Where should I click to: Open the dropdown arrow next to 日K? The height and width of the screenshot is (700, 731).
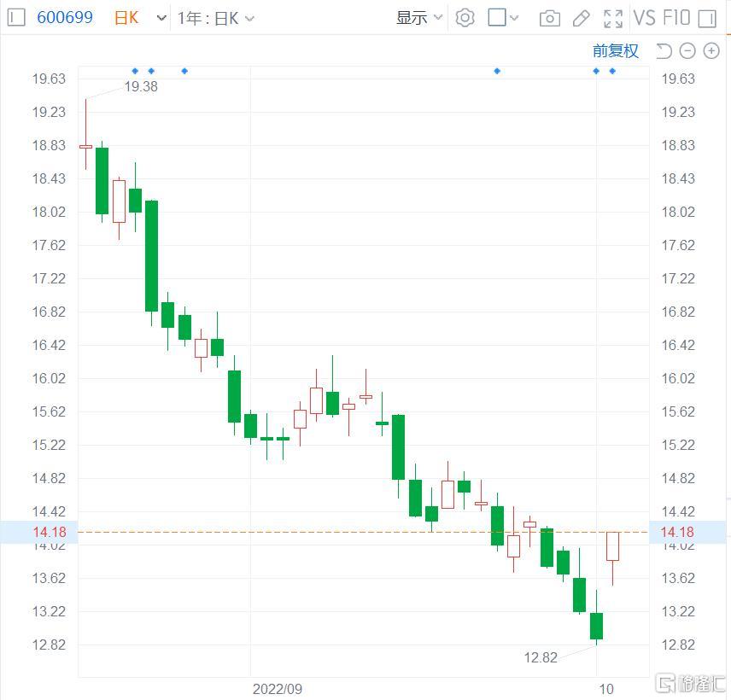161,19
